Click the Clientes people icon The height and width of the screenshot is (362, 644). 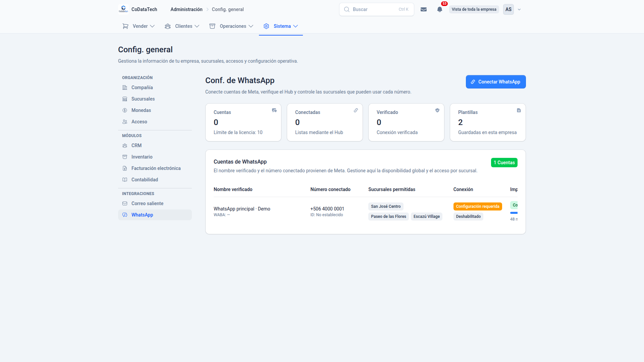168,26
